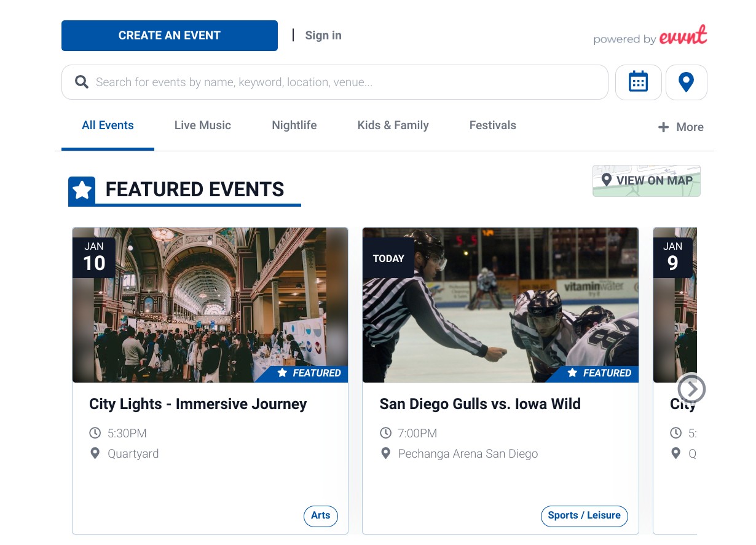Click the event search input field

point(335,82)
